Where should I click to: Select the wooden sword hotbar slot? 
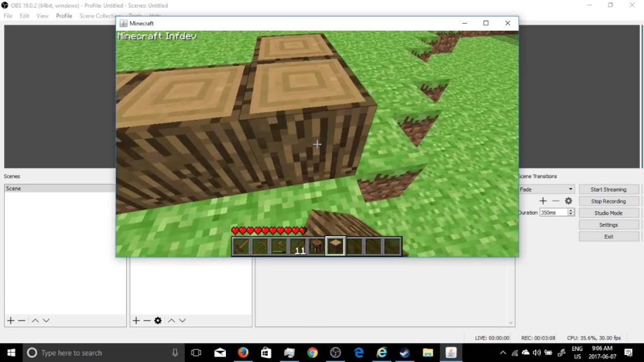click(242, 246)
